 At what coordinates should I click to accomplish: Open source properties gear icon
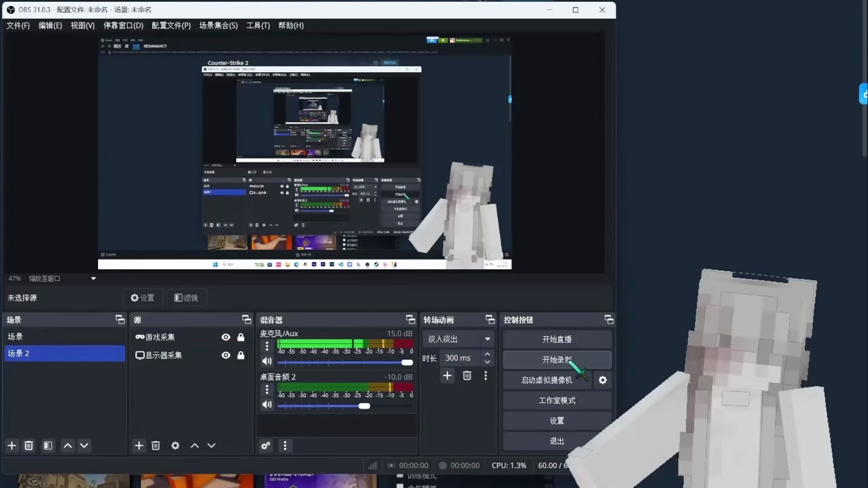pyautogui.click(x=175, y=446)
